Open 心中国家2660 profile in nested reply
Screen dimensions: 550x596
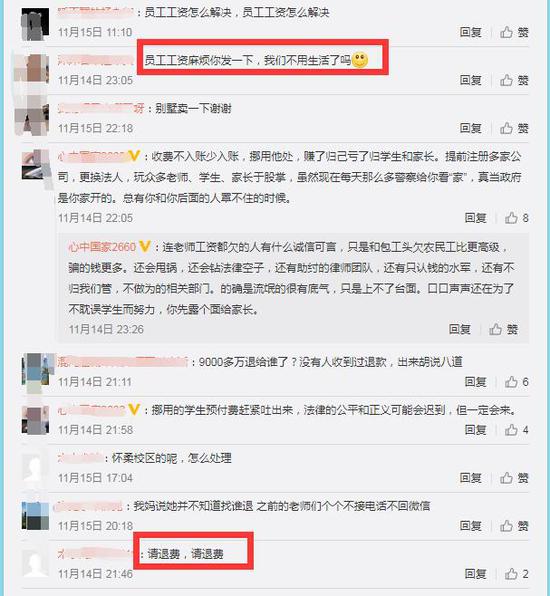pyautogui.click(x=102, y=247)
